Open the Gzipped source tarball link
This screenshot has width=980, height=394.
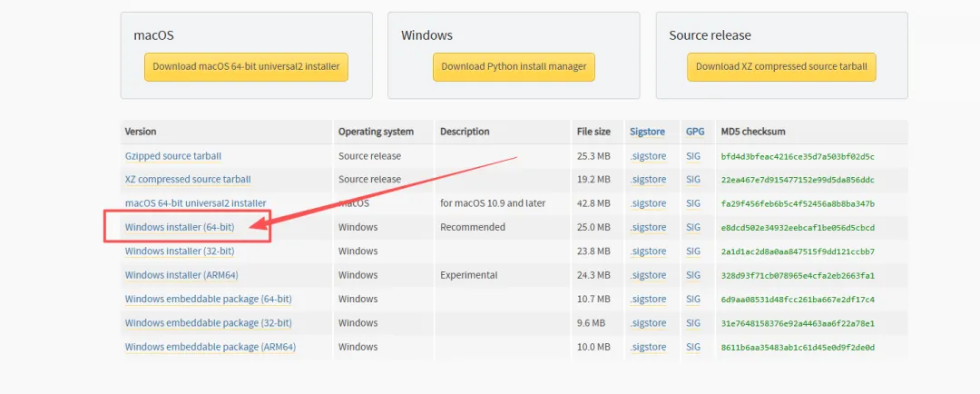173,156
